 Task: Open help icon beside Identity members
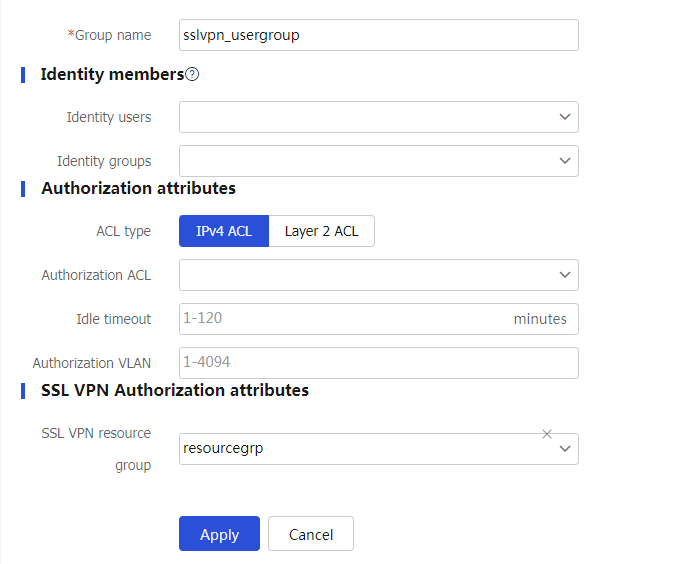coord(192,74)
